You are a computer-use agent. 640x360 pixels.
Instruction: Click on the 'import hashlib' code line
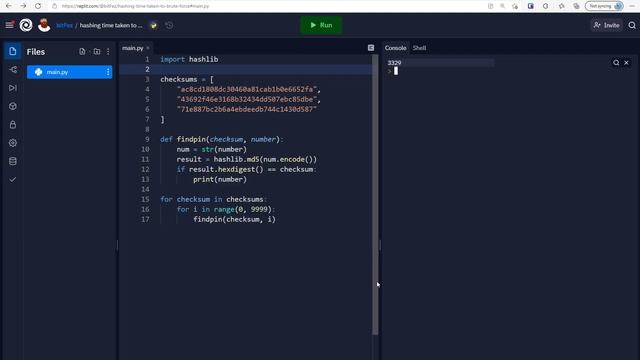pos(189,59)
